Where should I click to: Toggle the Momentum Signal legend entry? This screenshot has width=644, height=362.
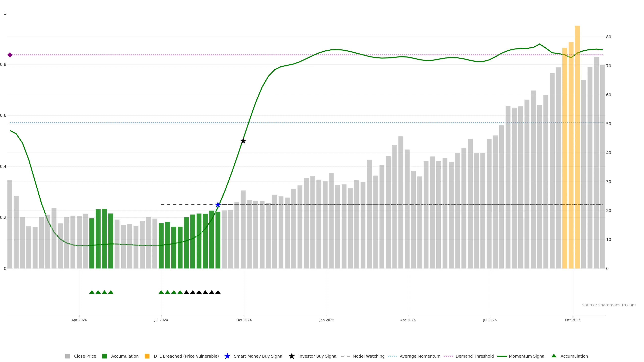tap(527, 356)
